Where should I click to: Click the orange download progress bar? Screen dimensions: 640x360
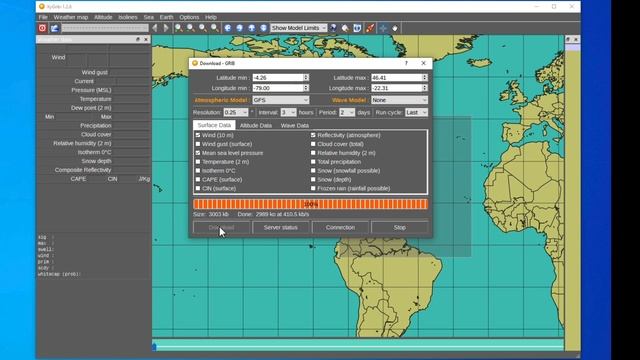(x=310, y=204)
